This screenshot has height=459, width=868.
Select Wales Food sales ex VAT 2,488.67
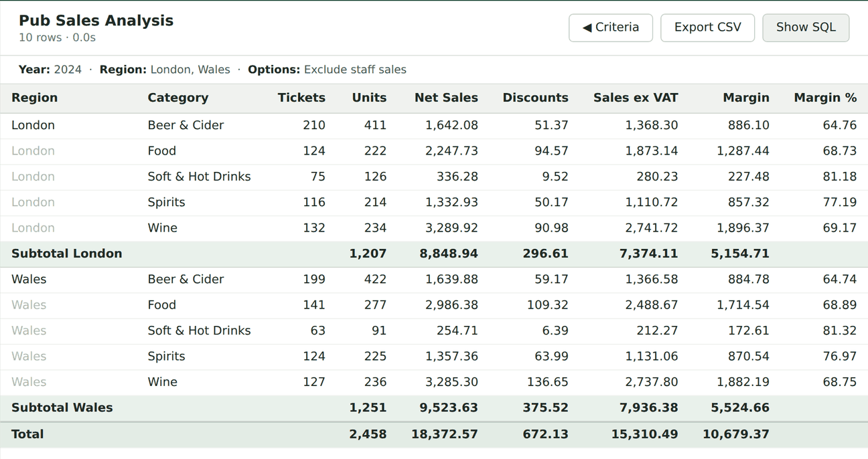(652, 304)
